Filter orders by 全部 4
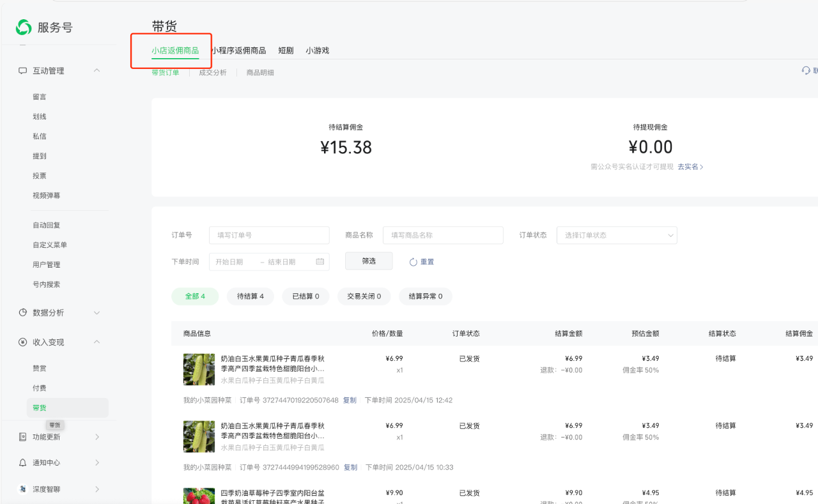The height and width of the screenshot is (504, 818). click(x=195, y=296)
